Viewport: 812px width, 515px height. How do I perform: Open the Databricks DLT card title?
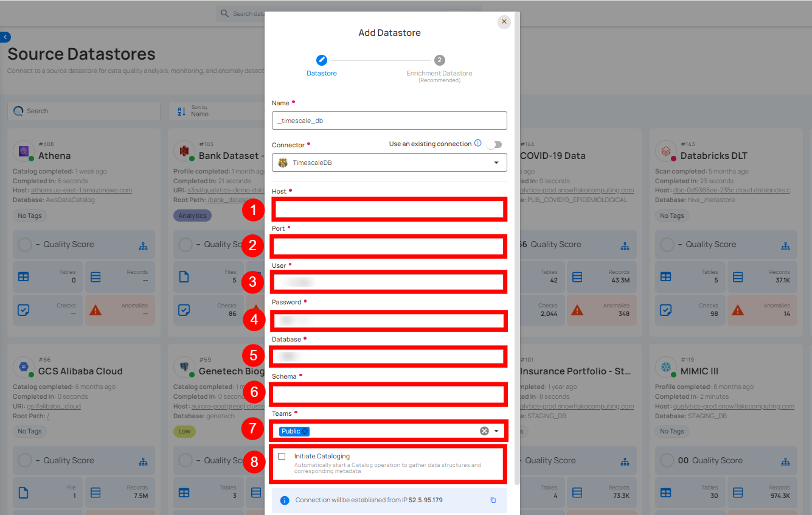click(714, 155)
